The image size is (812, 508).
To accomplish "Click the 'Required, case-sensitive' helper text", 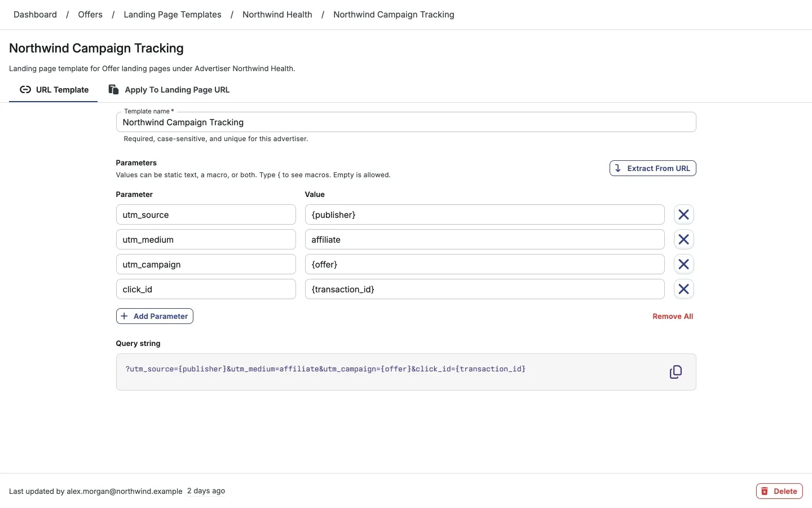I will 216,139.
